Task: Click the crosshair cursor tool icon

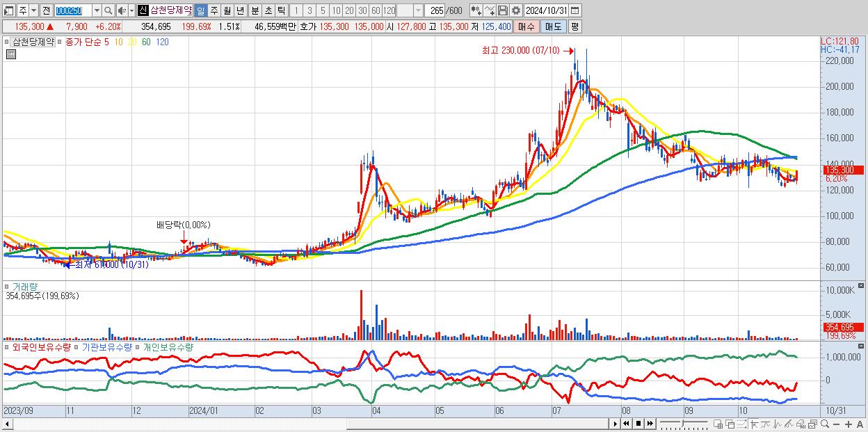Action: [754, 424]
